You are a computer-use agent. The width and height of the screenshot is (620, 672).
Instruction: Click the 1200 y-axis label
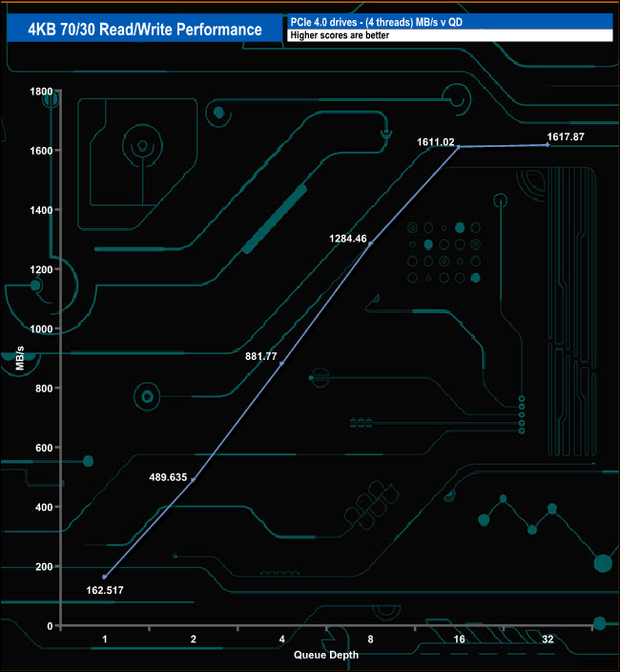coord(41,269)
